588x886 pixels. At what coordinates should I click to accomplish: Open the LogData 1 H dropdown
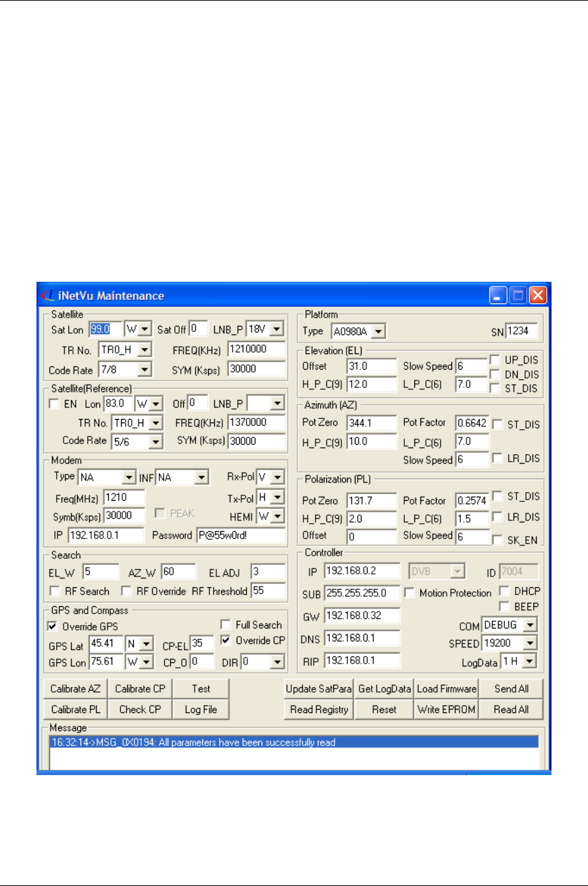point(531,660)
